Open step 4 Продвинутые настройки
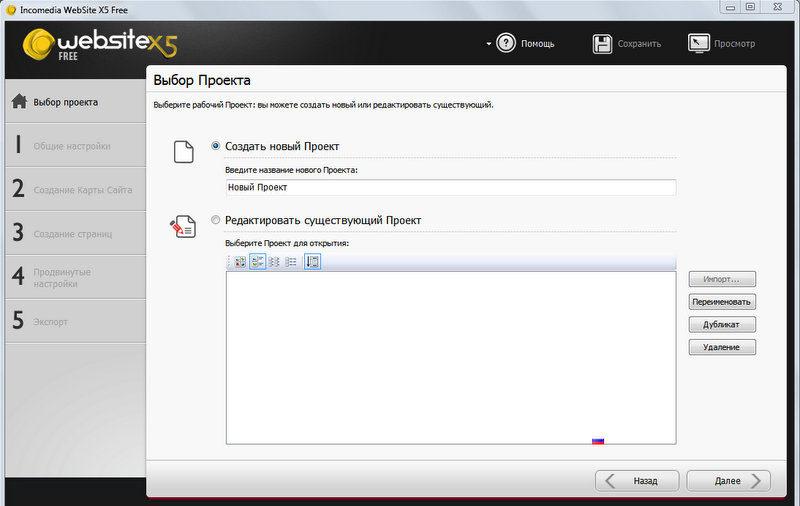This screenshot has height=506, width=800. click(x=76, y=277)
